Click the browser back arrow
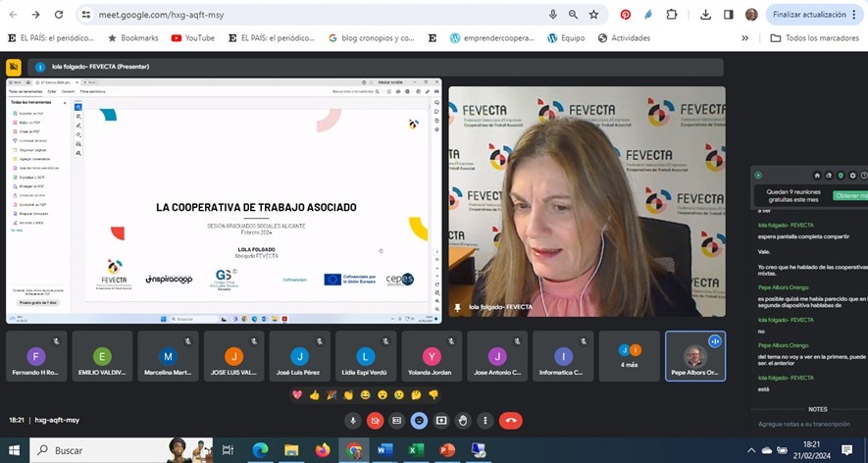The width and height of the screenshot is (868, 463). point(13,15)
